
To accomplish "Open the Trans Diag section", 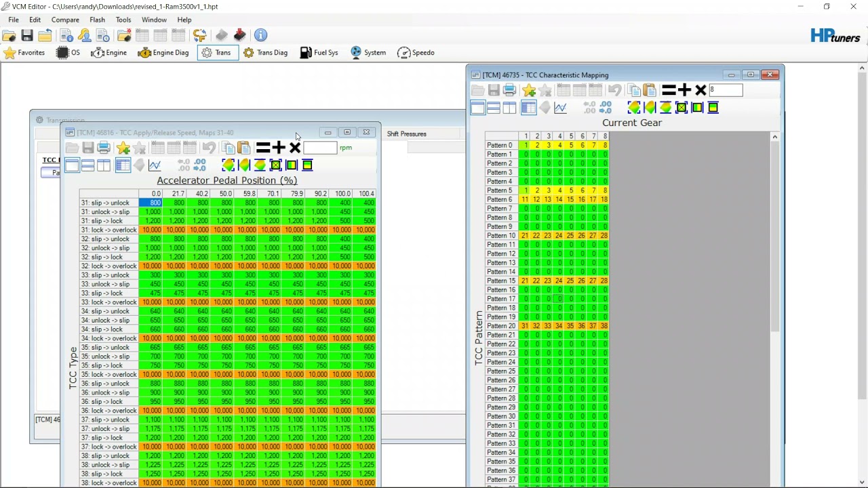I will tap(265, 53).
